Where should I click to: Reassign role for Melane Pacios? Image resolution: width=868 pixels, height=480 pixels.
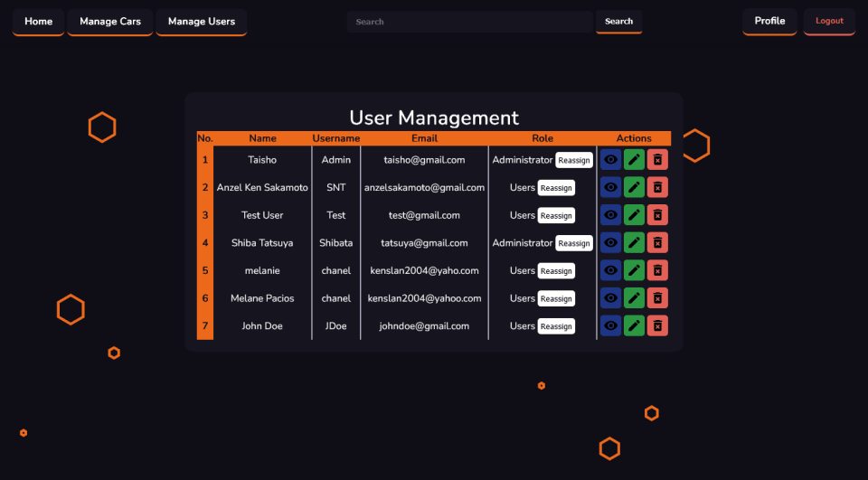[x=556, y=298]
